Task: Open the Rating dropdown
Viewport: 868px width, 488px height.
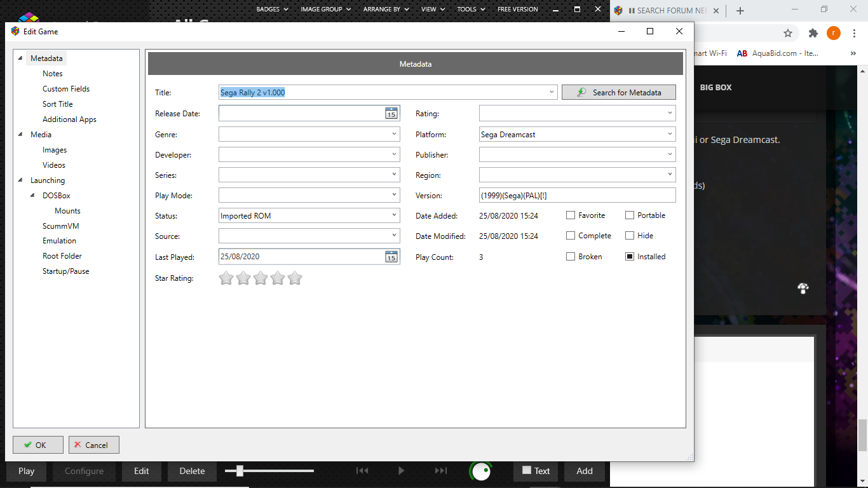Action: click(x=670, y=113)
